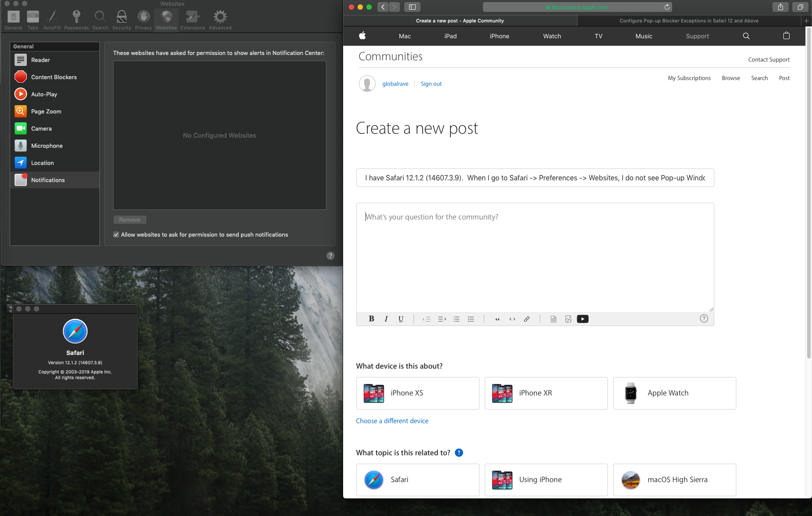Click the Apple logo in navigation

tap(362, 36)
